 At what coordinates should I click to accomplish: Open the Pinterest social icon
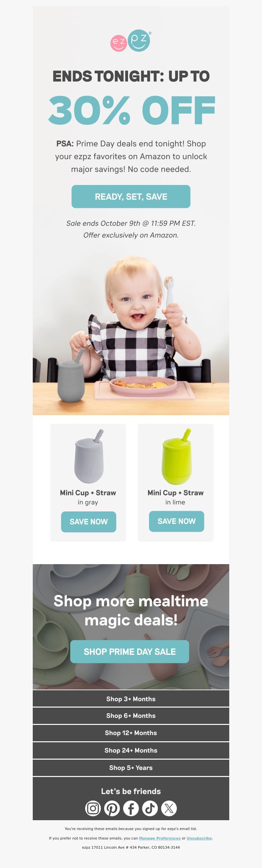pyautogui.click(x=112, y=808)
